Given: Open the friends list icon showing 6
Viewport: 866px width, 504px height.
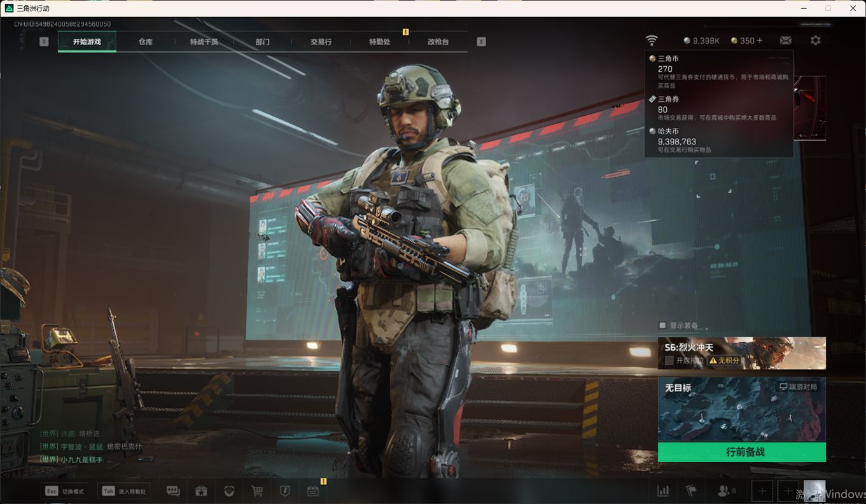Looking at the screenshot, I should 726,491.
